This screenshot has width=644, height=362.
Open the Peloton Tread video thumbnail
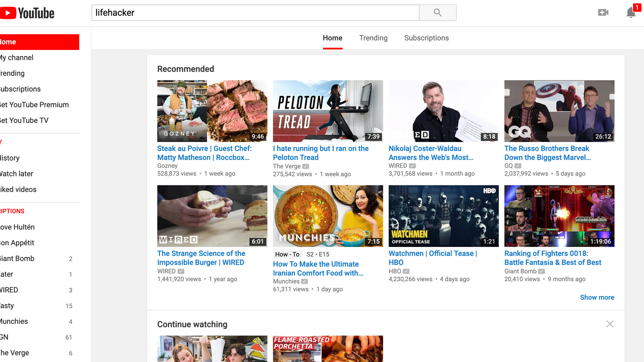click(328, 111)
